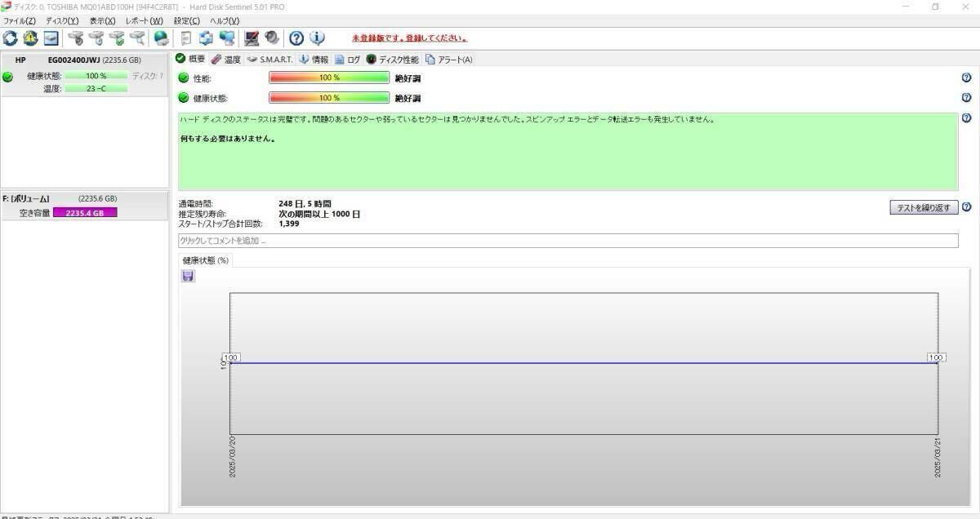The width and height of the screenshot is (980, 519).
Task: Open the acoustic management speaker icon
Action: (x=272, y=38)
